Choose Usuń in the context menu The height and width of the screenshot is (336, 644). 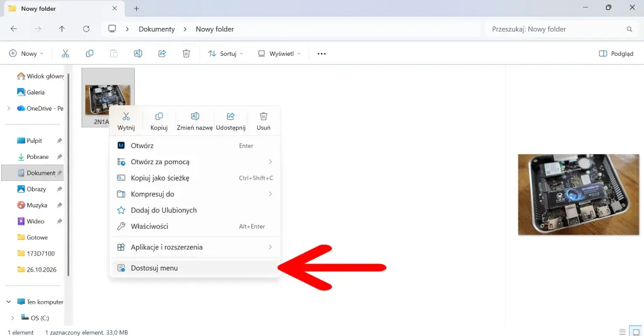[264, 122]
